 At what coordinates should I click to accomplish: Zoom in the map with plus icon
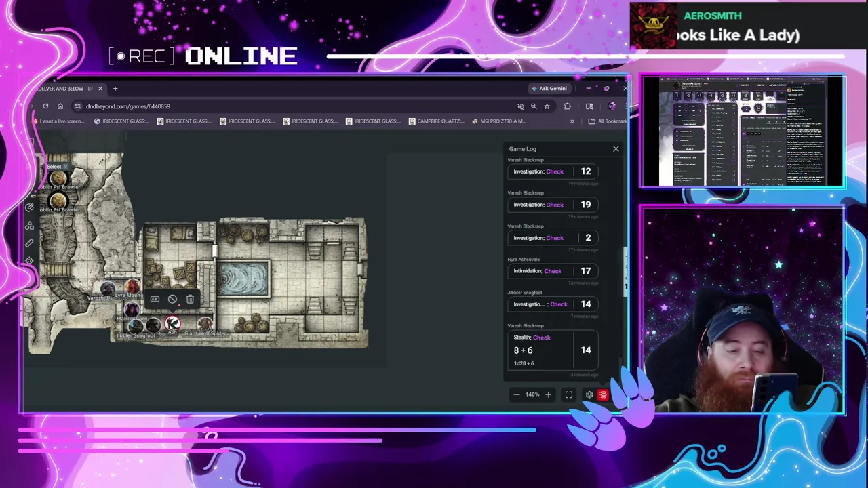(x=548, y=394)
